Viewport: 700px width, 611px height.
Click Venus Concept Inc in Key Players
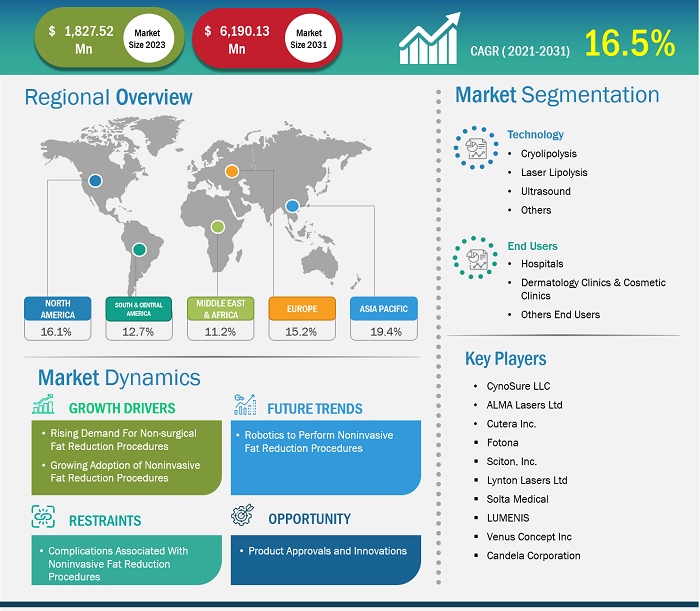point(529,536)
